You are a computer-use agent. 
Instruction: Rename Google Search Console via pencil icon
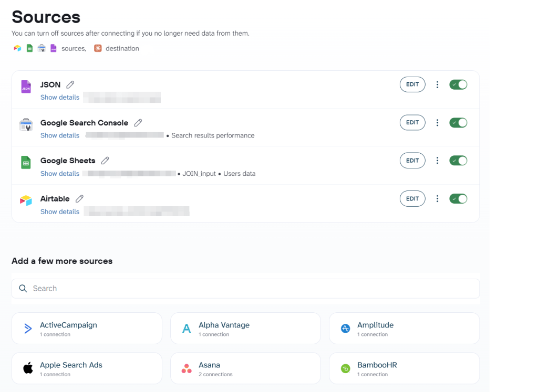[x=138, y=123]
